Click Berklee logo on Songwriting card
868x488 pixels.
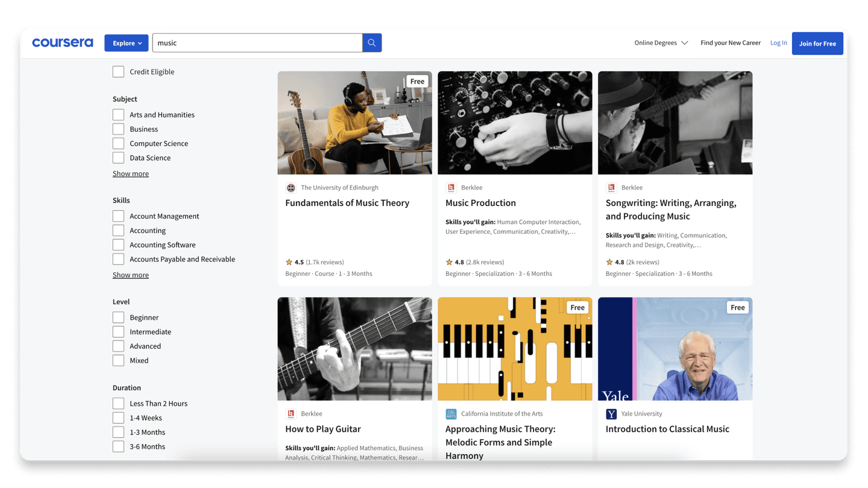point(611,188)
